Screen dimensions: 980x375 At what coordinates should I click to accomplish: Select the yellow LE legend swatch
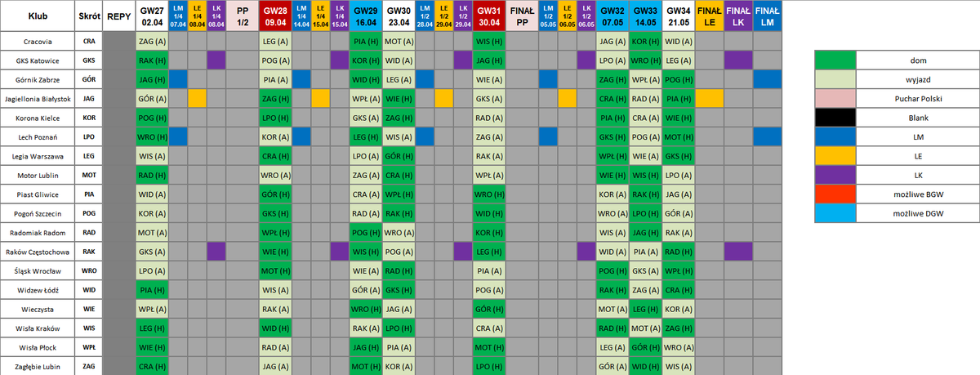[835, 154]
